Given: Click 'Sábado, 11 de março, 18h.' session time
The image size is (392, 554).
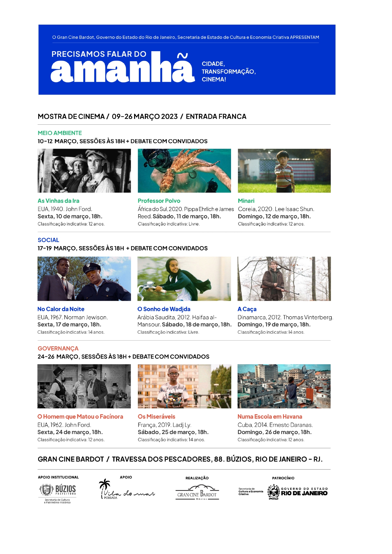Looking at the screenshot, I should click(187, 217).
